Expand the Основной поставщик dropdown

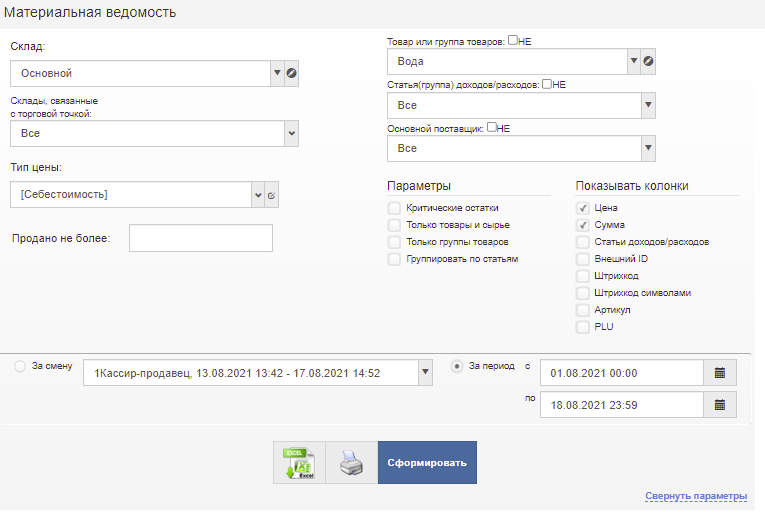(x=648, y=148)
